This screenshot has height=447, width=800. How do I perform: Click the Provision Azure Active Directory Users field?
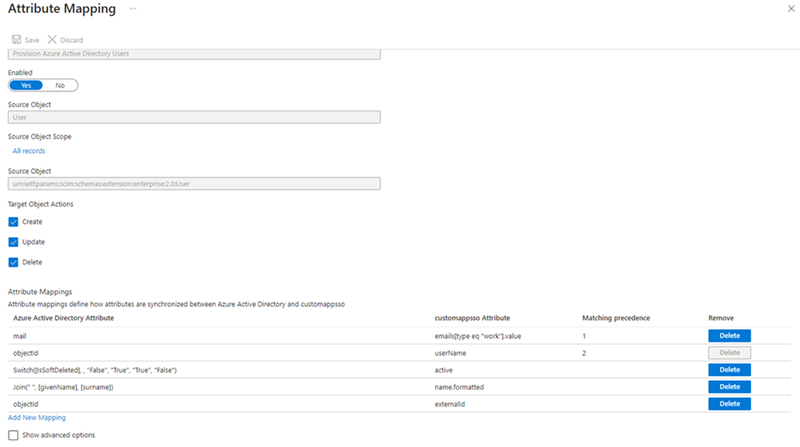(194, 53)
